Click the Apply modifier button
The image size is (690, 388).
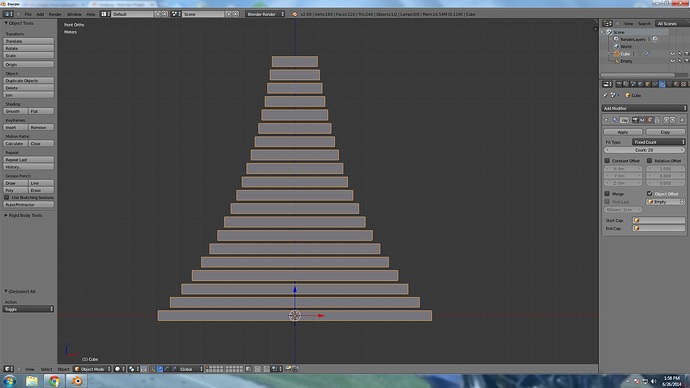click(x=623, y=132)
